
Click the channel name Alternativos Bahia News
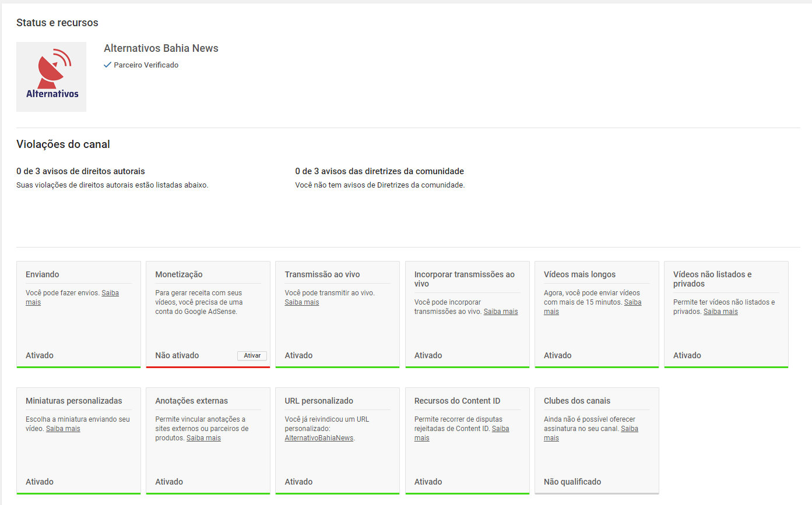[x=161, y=48]
